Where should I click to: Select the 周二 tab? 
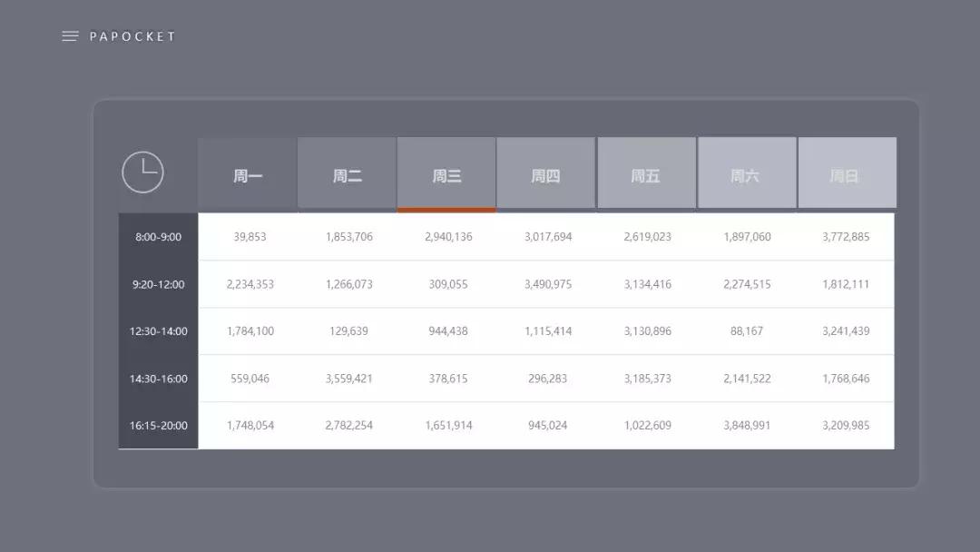(x=347, y=173)
